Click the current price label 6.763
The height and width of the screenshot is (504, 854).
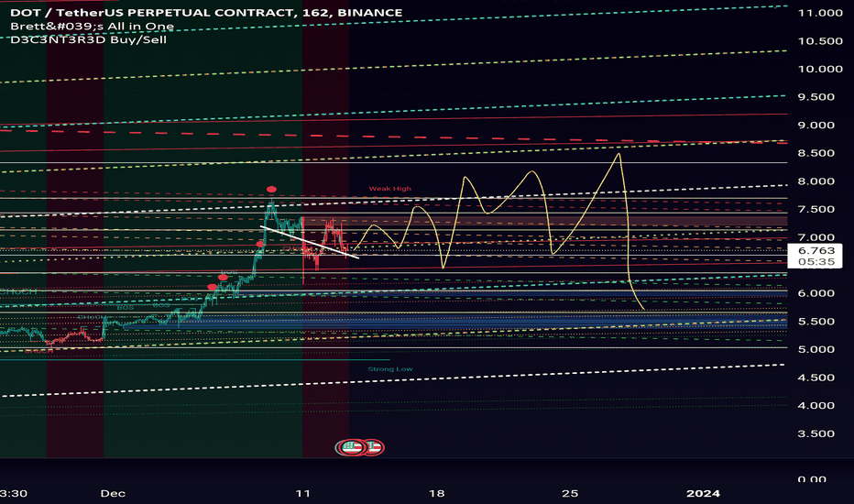click(816, 251)
